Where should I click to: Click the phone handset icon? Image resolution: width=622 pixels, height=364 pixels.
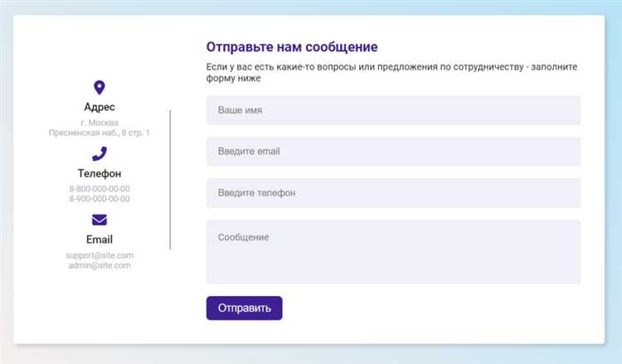[100, 154]
